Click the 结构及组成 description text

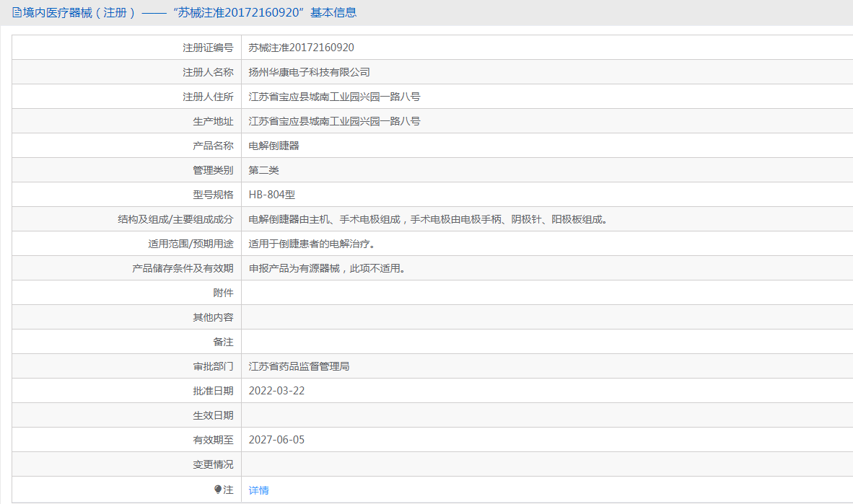pyautogui.click(x=428, y=219)
